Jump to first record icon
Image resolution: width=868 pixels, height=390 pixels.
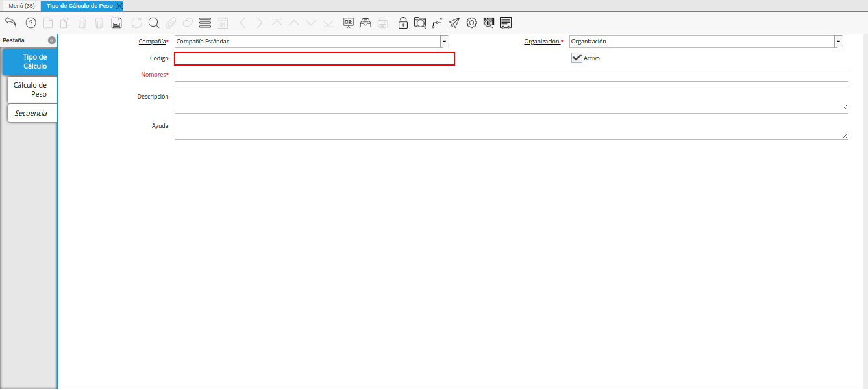point(277,23)
